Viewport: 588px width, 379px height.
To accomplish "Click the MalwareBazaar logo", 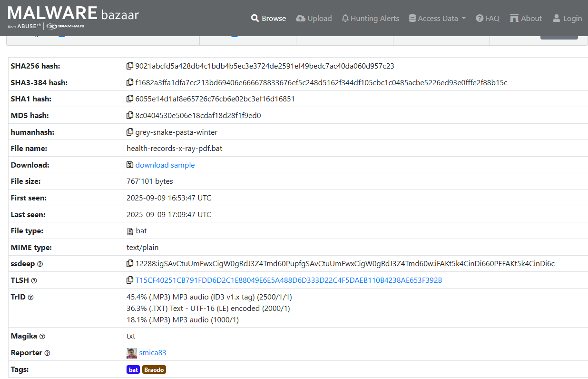I will (73, 17).
